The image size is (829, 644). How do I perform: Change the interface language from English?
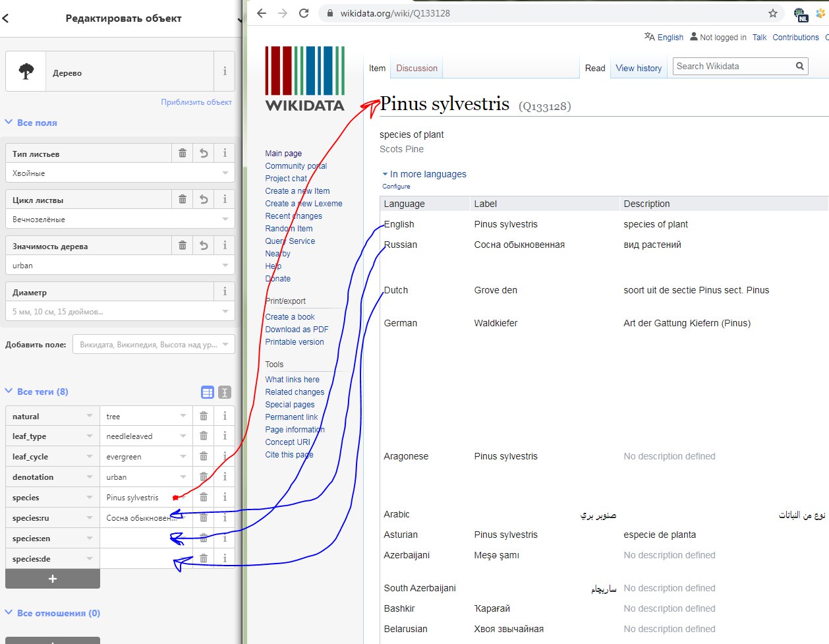tap(664, 38)
